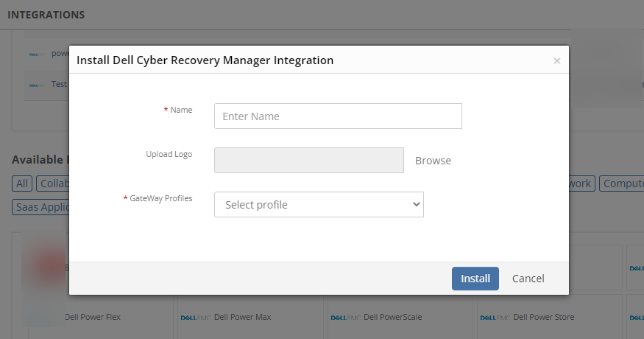Click the Enter Name input field
644x339 pixels.
[x=338, y=116]
